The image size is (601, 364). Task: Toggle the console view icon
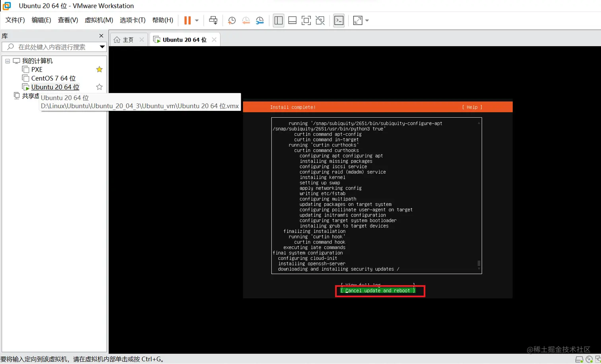pos(339,20)
